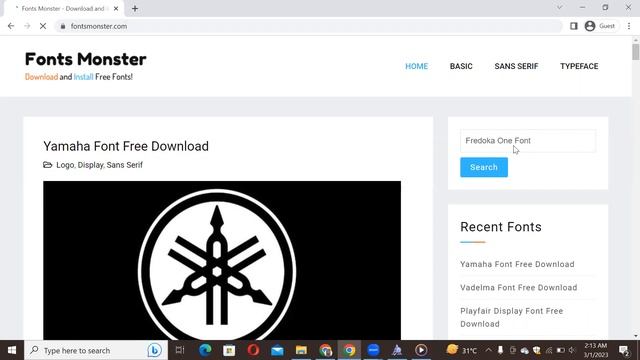Click the page vertical scrollbar thumb

point(636,52)
